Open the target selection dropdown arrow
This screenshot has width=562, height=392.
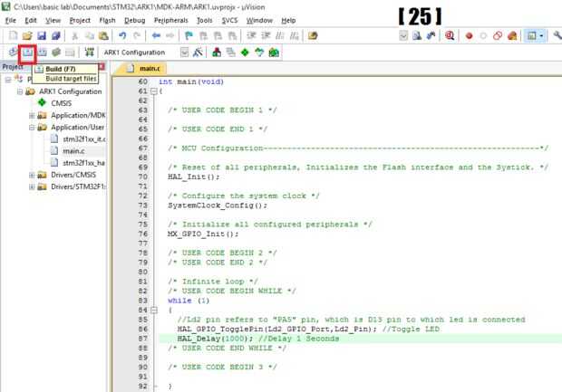(184, 53)
